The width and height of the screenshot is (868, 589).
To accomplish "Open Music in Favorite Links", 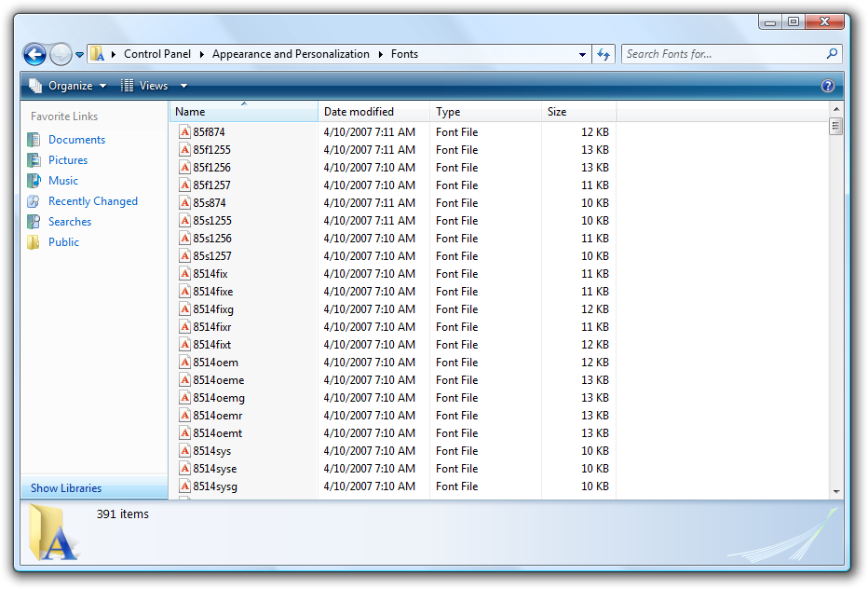I will [x=63, y=181].
